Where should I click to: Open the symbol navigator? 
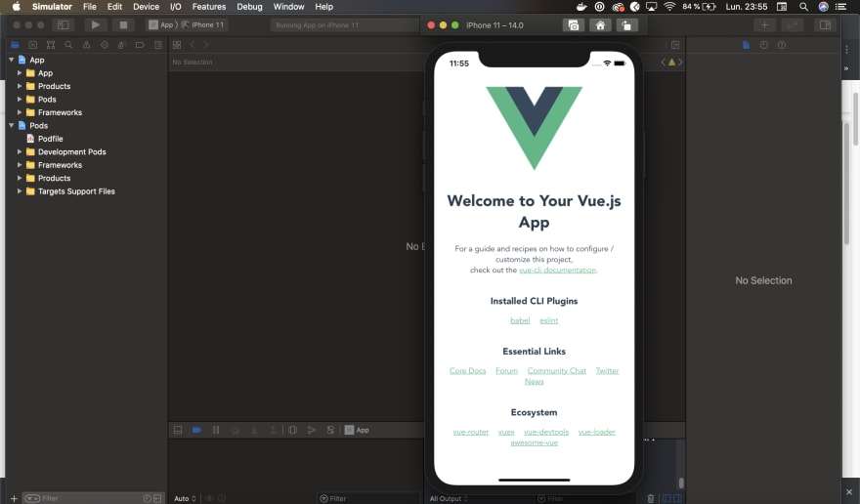click(51, 45)
